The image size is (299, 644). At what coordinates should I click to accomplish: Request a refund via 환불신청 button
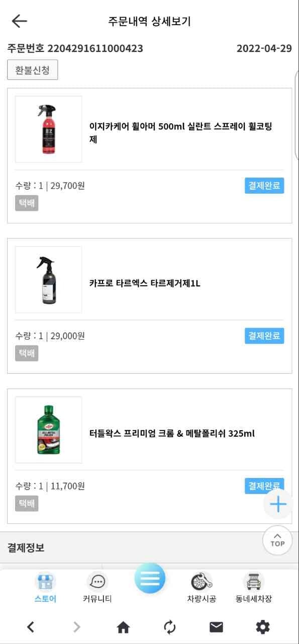[x=32, y=69]
